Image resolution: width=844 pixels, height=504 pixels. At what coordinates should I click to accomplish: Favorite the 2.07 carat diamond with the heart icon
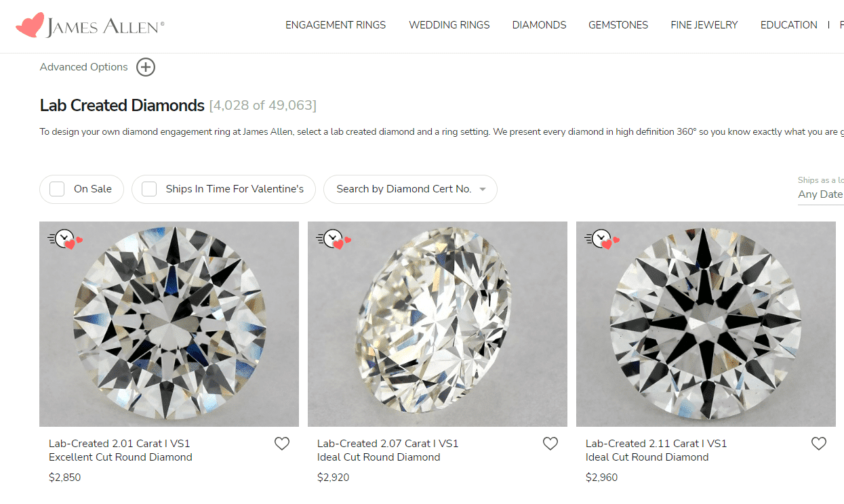(x=550, y=443)
